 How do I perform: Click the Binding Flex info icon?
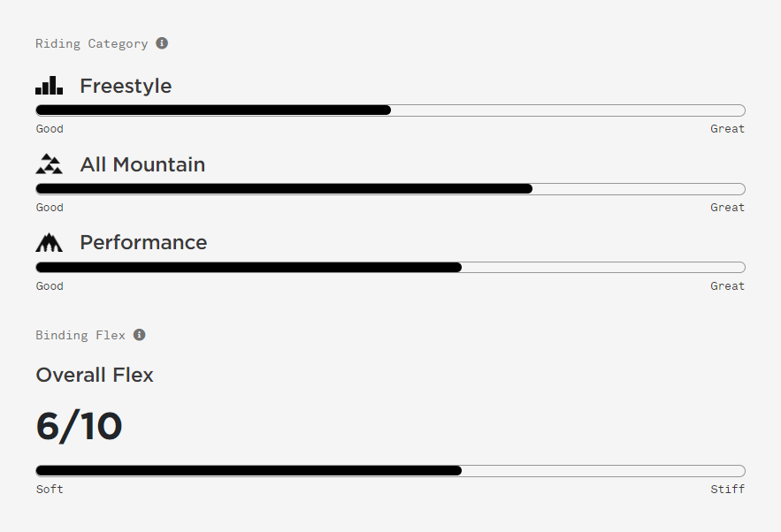coord(140,335)
